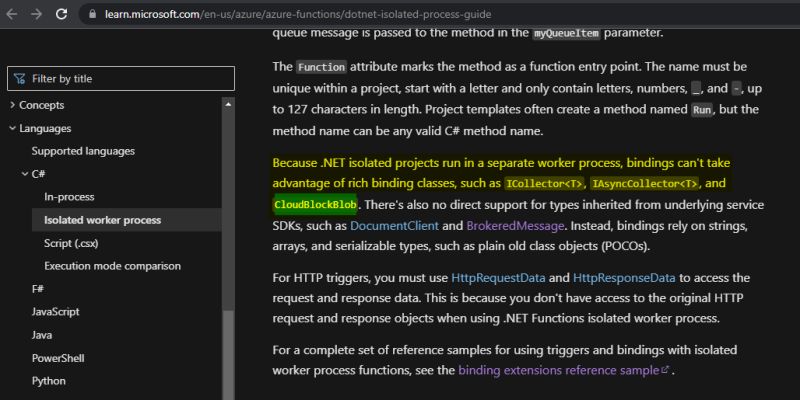Click the sidebar scrollbar thumb
The image size is (800, 400).
(228, 355)
